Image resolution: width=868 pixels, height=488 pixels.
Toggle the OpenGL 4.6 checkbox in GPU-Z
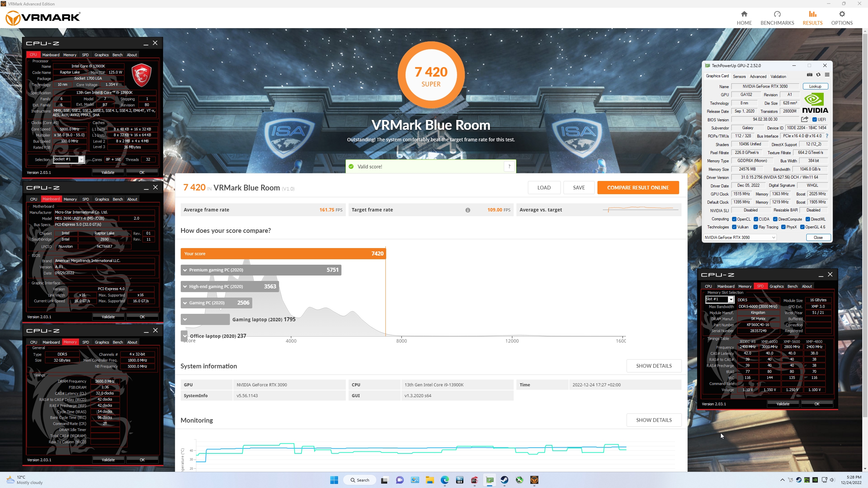pos(802,227)
